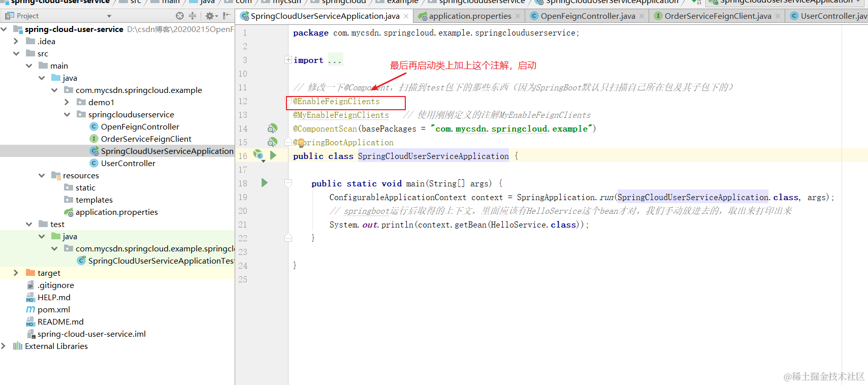Click the HelloService.class reference in code
This screenshot has height=385, width=868.
[533, 224]
